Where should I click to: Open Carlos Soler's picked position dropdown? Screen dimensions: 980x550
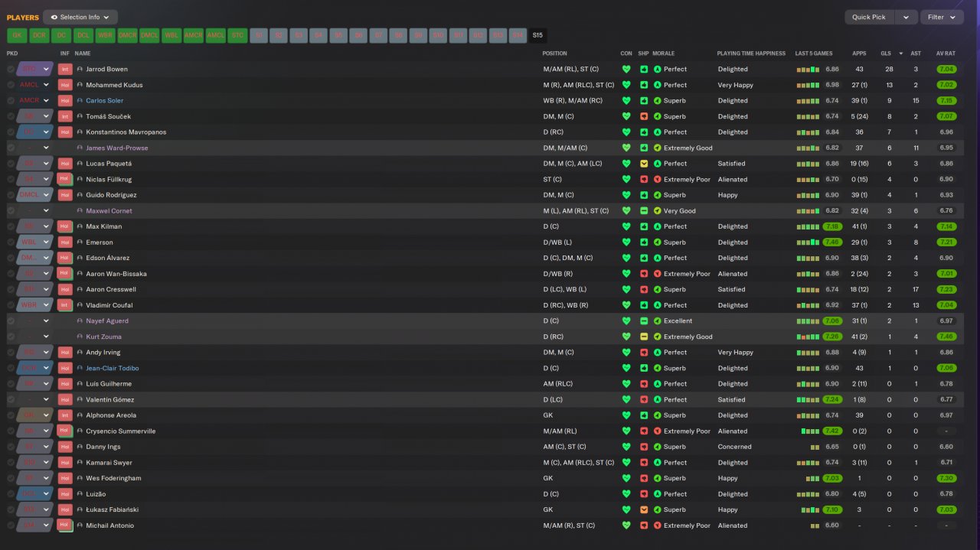[x=35, y=100]
